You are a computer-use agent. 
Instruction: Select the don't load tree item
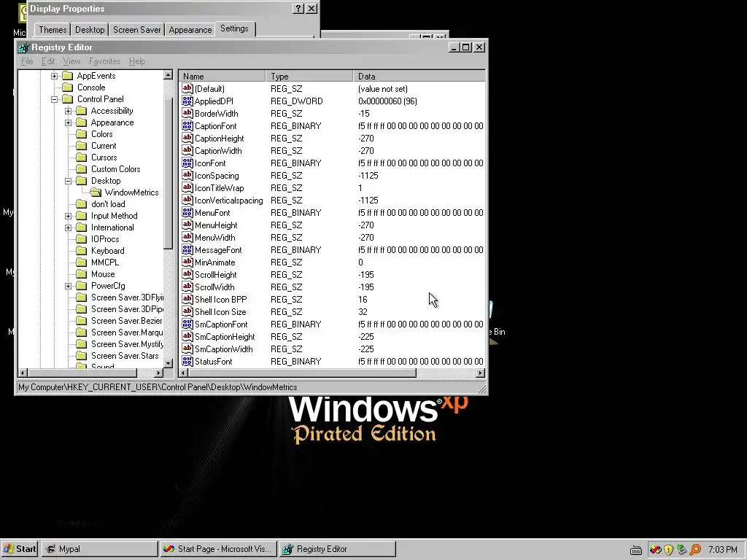point(108,204)
